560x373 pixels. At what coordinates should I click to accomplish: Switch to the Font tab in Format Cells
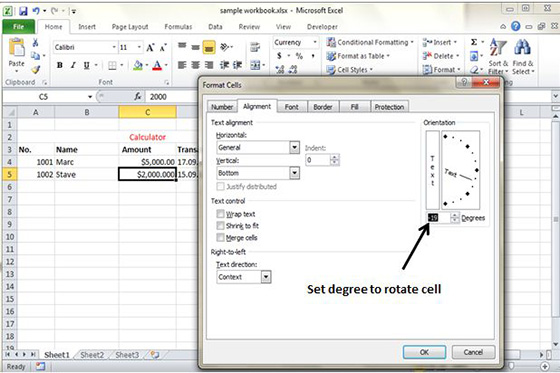(x=291, y=107)
